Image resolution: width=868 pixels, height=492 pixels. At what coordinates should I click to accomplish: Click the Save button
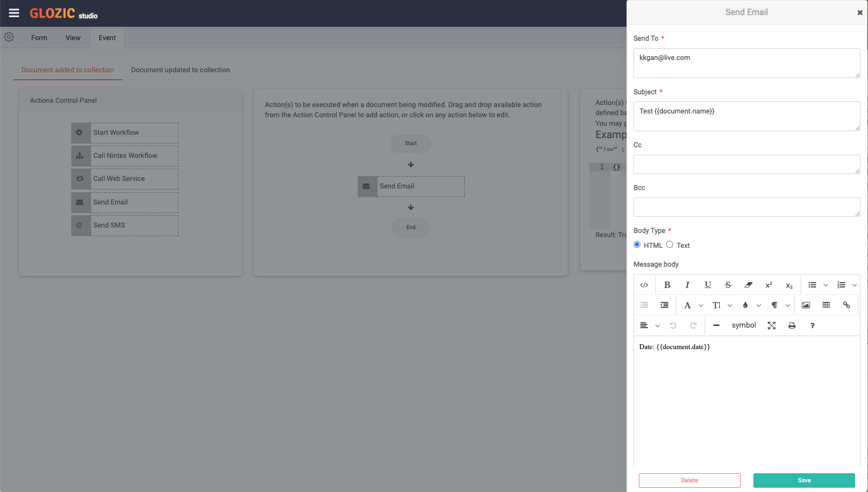[x=804, y=480]
